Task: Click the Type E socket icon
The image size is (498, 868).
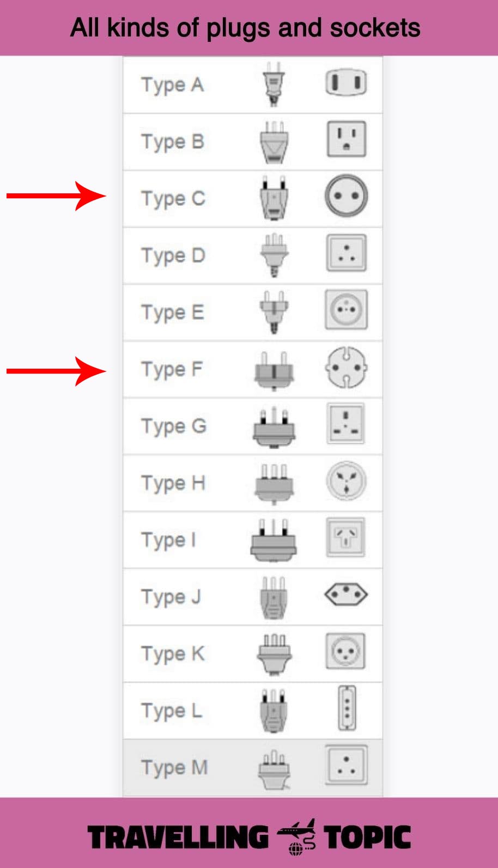Action: 347,310
